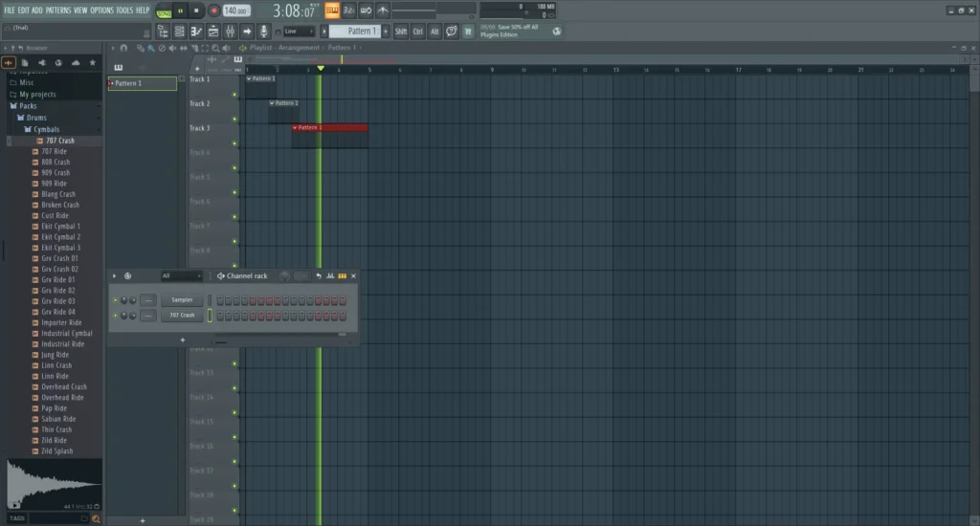The width and height of the screenshot is (980, 526).
Task: Mute Track 1 with its green light
Action: click(x=234, y=95)
